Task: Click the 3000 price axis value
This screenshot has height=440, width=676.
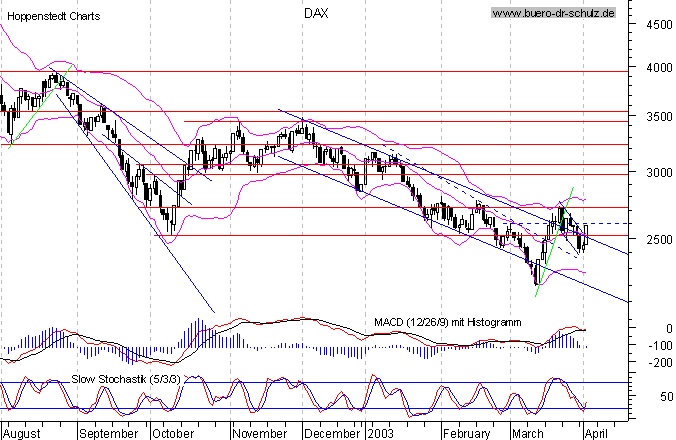Action: [x=659, y=173]
